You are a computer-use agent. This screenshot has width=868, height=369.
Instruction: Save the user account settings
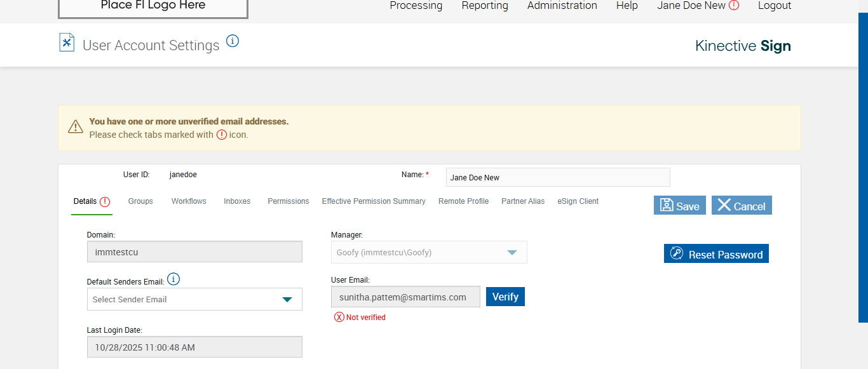[x=679, y=206]
